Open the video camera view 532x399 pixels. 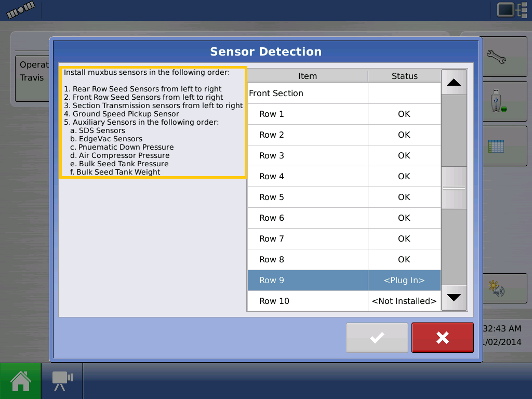pos(61,381)
